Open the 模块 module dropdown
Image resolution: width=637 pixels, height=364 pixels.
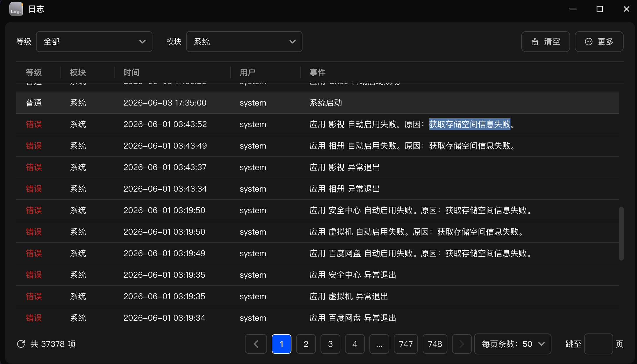point(244,42)
